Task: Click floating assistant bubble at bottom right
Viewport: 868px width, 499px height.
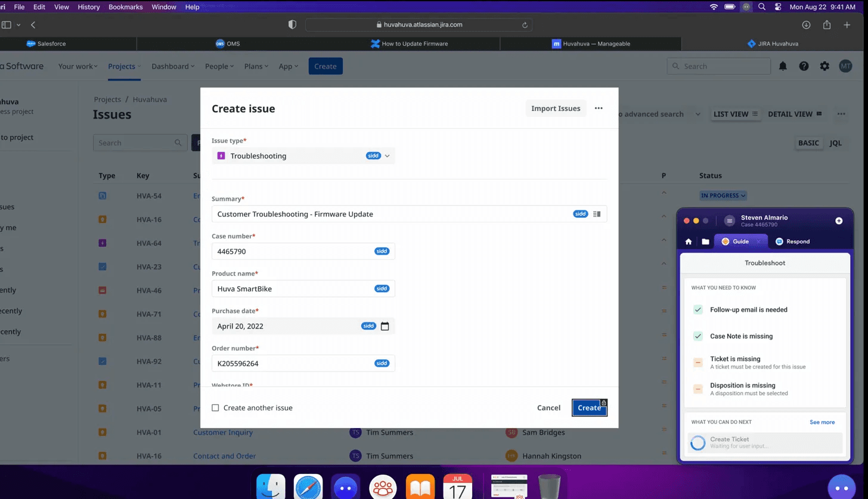Action: (x=842, y=486)
